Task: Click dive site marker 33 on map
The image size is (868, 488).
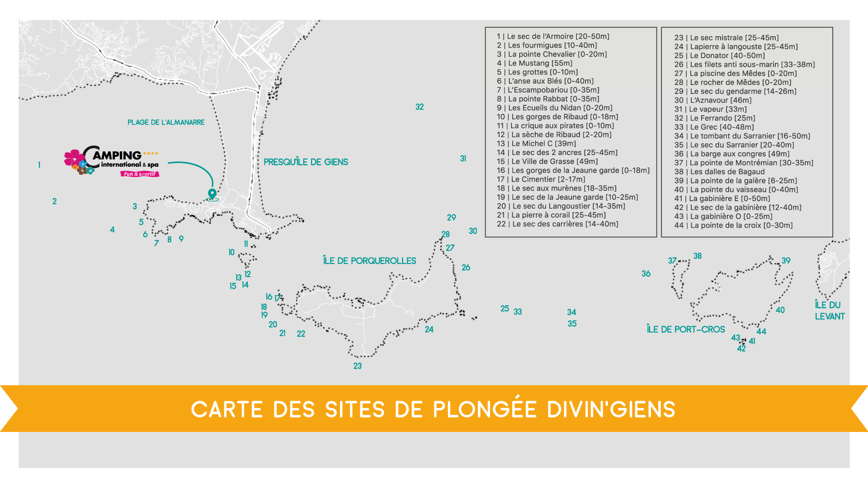Action: click(518, 312)
